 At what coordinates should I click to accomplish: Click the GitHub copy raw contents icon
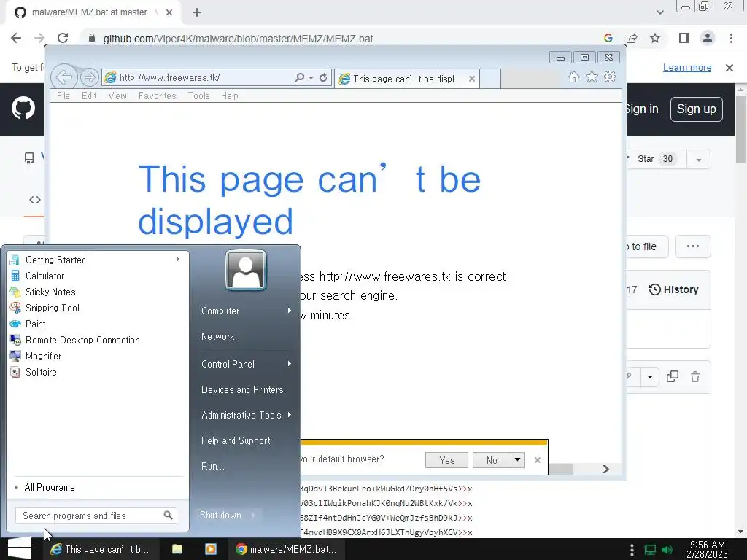[672, 377]
